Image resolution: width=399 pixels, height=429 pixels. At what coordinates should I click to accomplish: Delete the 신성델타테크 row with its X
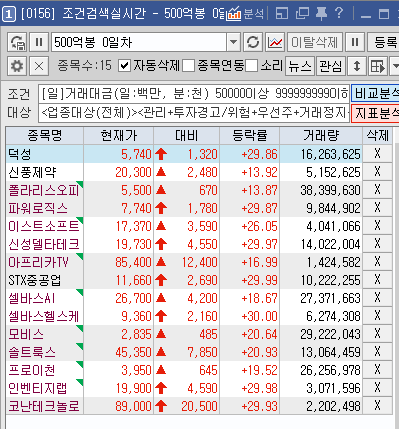tap(377, 244)
